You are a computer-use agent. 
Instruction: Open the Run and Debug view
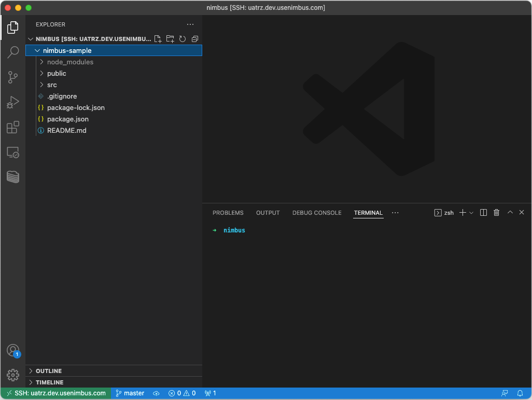click(x=13, y=102)
